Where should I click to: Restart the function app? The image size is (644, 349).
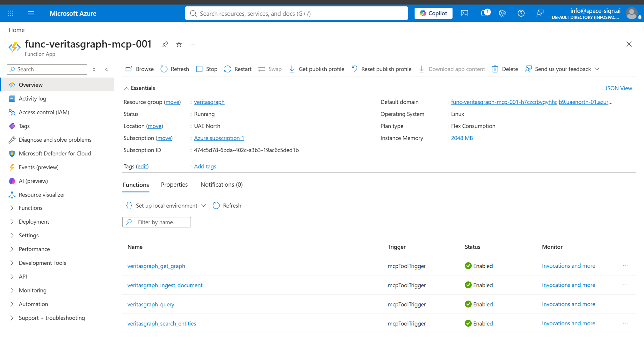(x=238, y=69)
